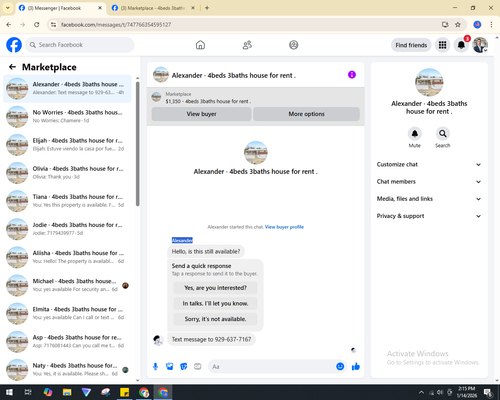Open Windows Start menu
Image resolution: width=500 pixels, height=400 pixels.
9,392
